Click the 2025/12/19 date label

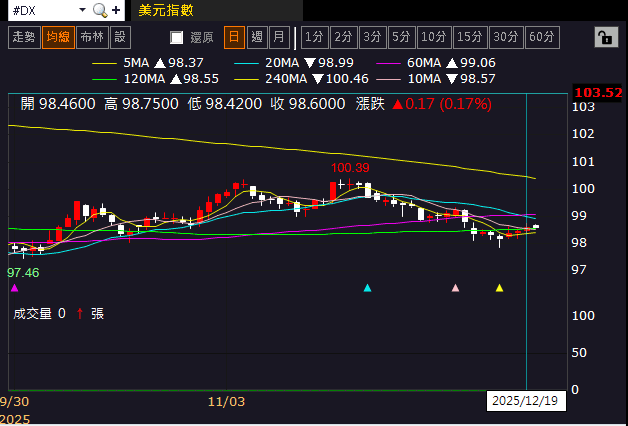point(525,401)
